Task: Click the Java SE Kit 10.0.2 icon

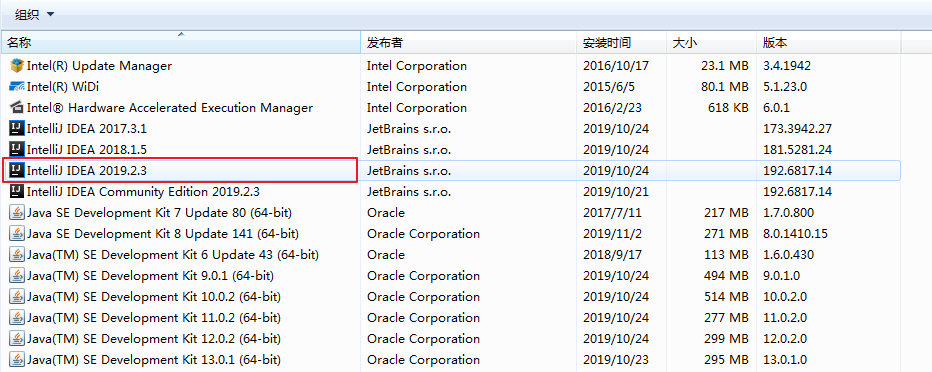Action: coord(17,297)
